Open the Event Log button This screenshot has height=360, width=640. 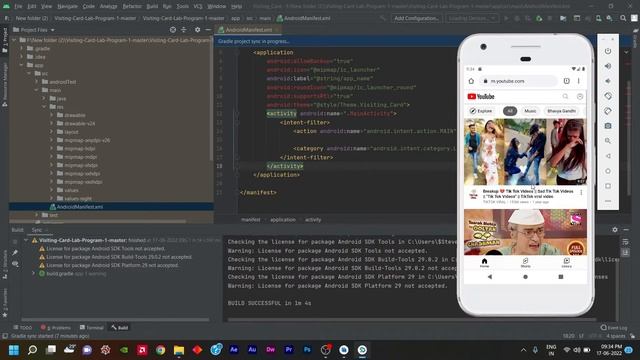[613, 327]
